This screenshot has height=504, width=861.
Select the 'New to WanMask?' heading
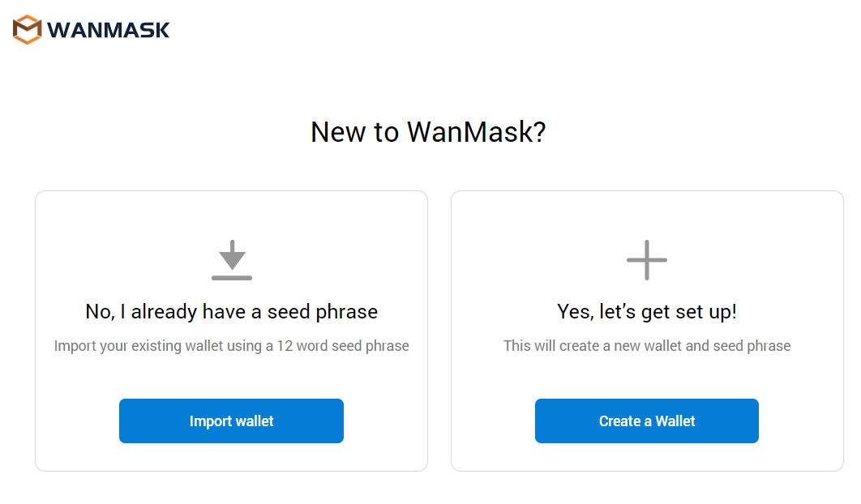click(428, 132)
